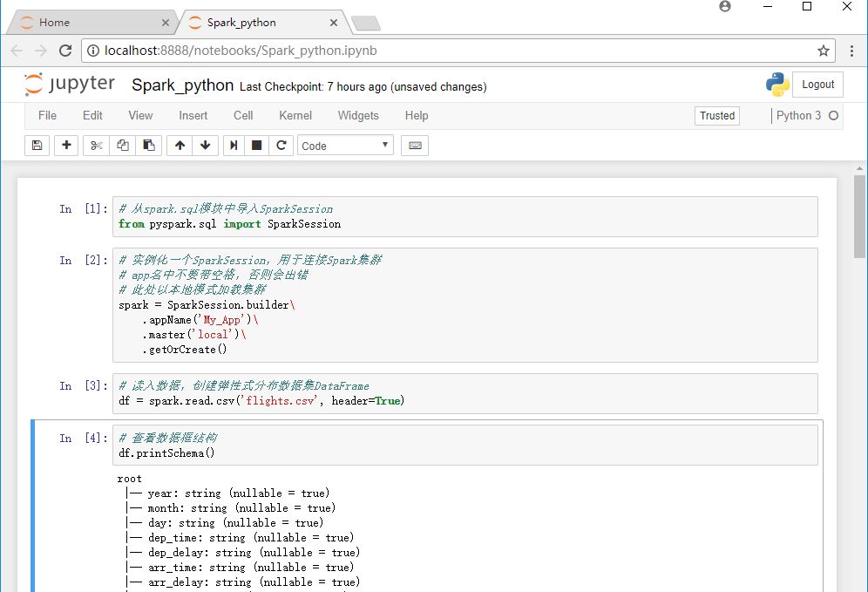Image resolution: width=868 pixels, height=592 pixels.
Task: Click the Logout button
Action: 817,85
